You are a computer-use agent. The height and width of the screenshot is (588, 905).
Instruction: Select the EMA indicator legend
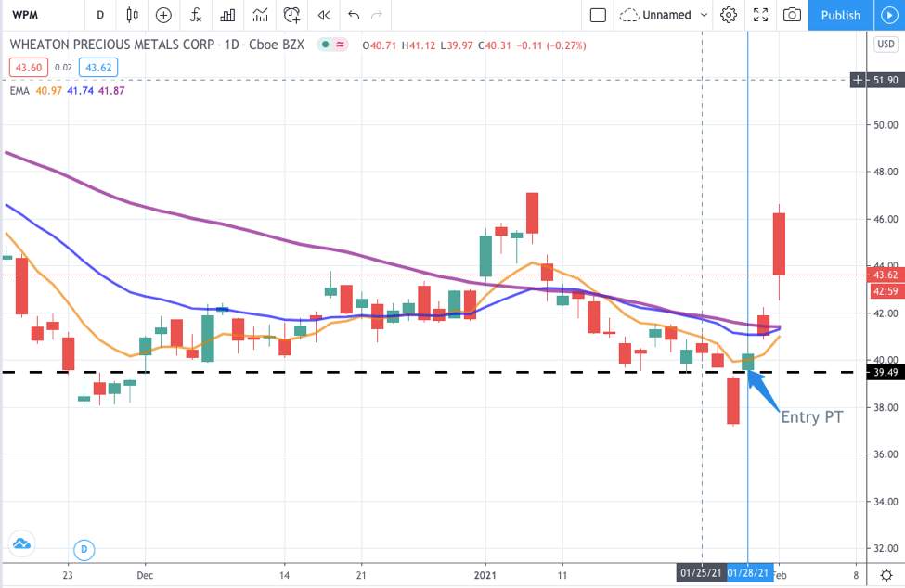[x=19, y=91]
